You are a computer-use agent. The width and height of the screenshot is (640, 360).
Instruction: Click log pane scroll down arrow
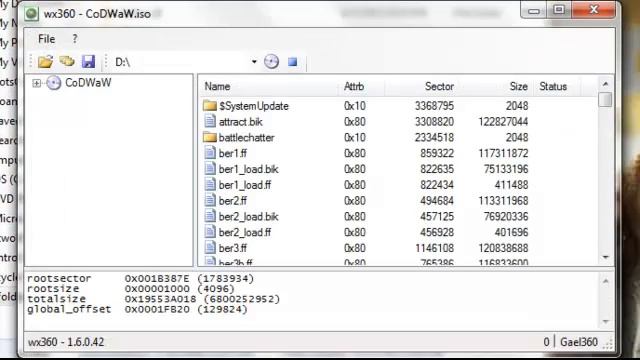pos(606,322)
